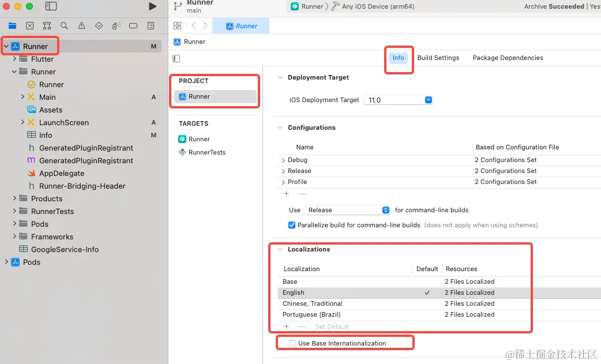Collapse the Deployment Target section
The width and height of the screenshot is (601, 364).
[280, 77]
